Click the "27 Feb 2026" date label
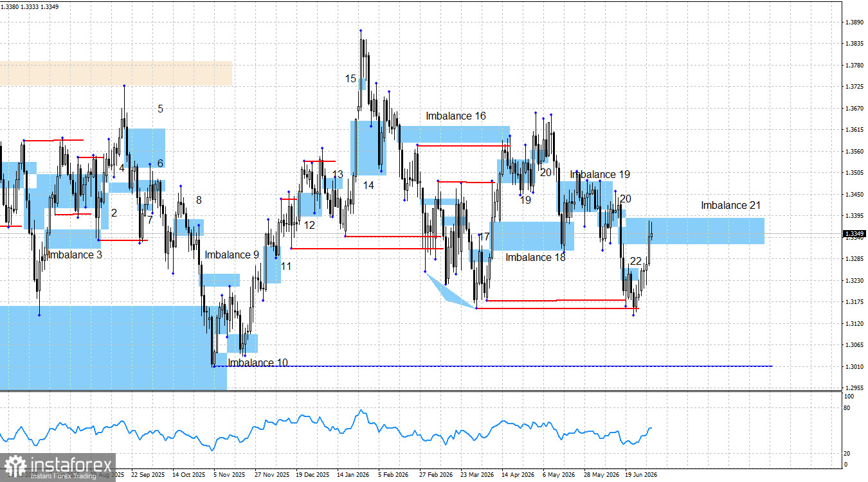Image resolution: width=868 pixels, height=482 pixels. (436, 476)
